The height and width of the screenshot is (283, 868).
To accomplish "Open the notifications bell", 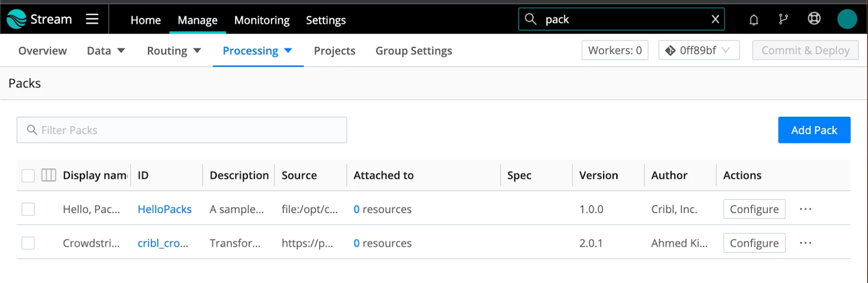I will click(754, 20).
